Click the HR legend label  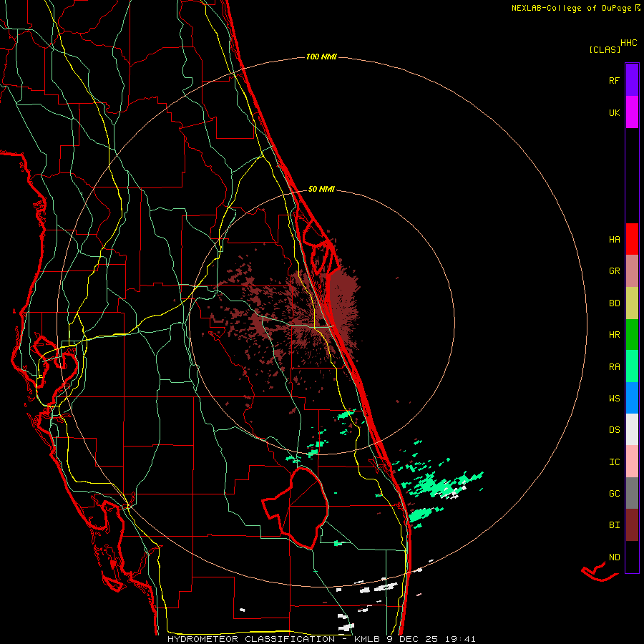tap(614, 335)
